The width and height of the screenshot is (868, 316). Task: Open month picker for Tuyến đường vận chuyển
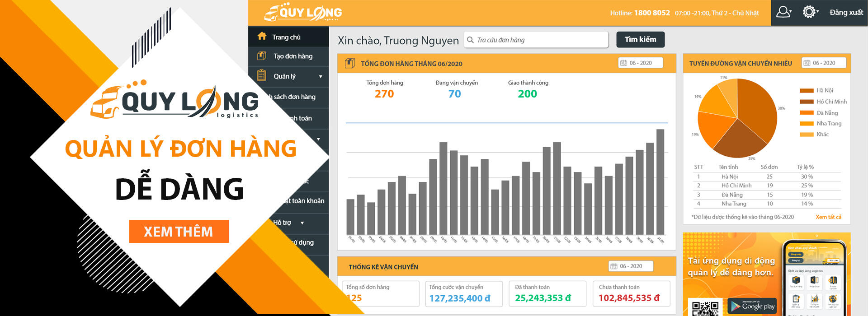click(x=824, y=63)
